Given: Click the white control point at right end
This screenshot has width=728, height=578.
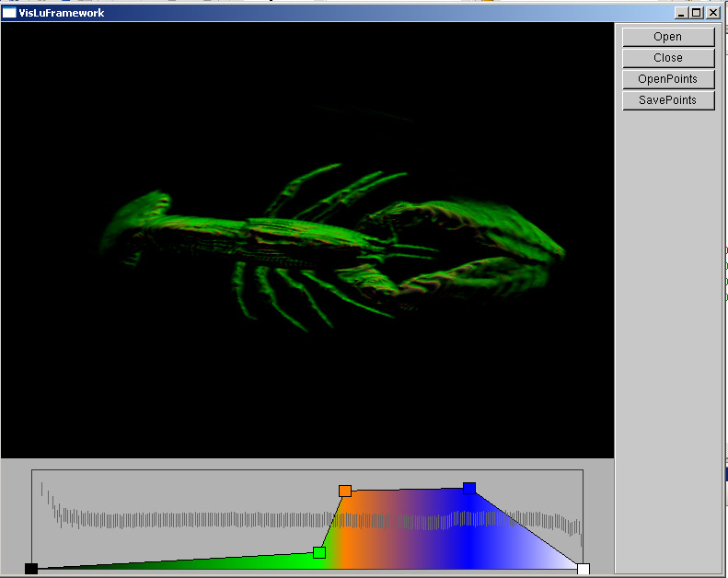Looking at the screenshot, I should 583,569.
